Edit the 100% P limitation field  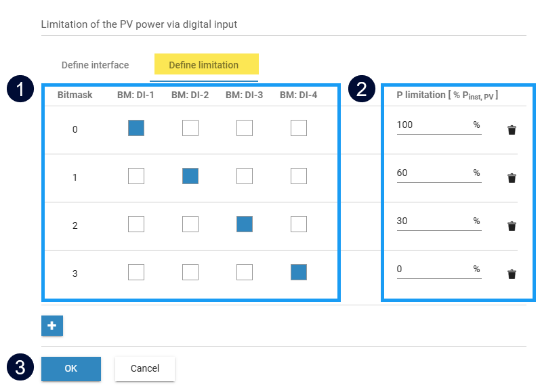click(x=432, y=125)
